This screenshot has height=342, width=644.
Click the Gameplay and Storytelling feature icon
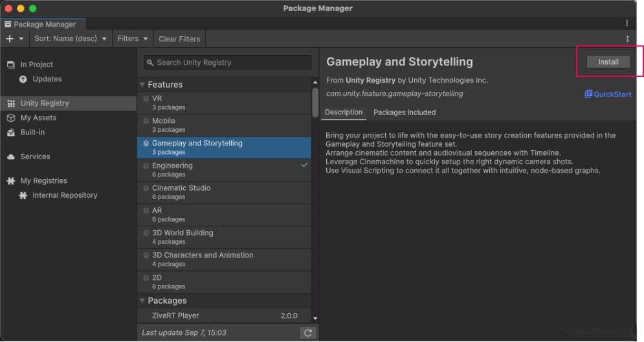coord(146,144)
